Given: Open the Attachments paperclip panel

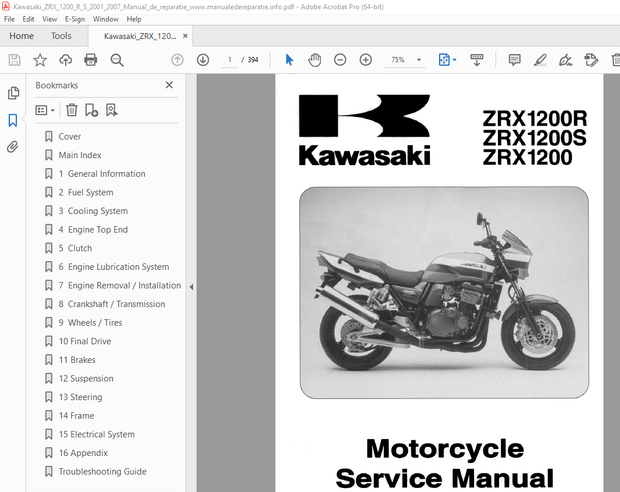Looking at the screenshot, I should click(x=13, y=147).
